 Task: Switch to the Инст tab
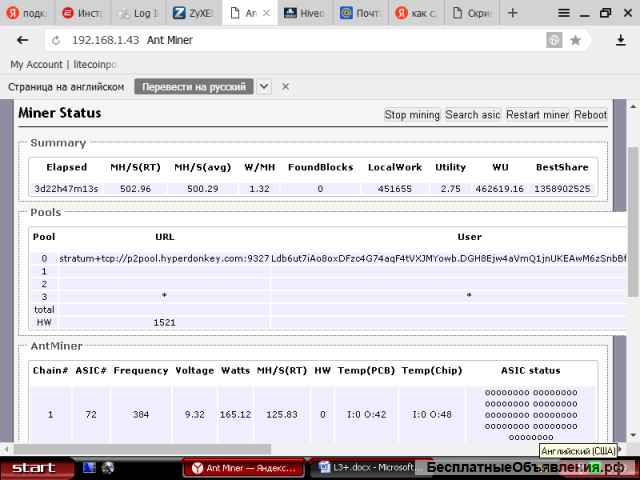pos(82,13)
